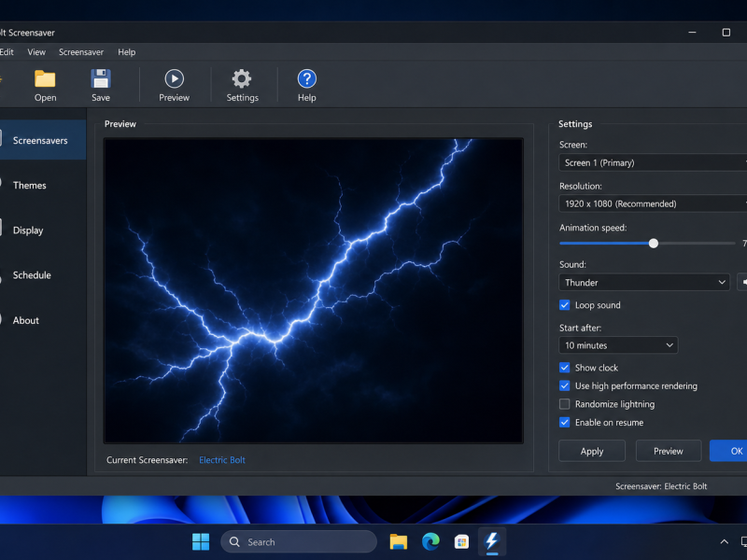Toggle the Show clock checkbox
The width and height of the screenshot is (747, 560).
(565, 368)
